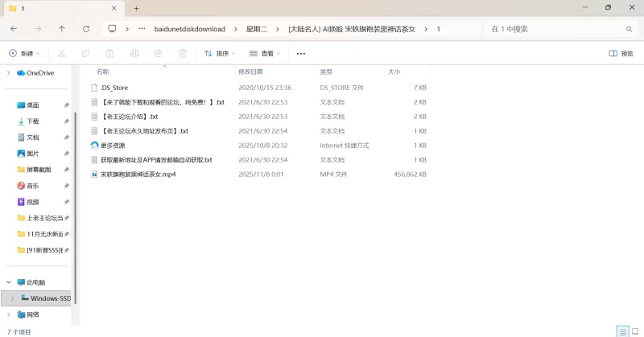Switch to details view in the status bar
This screenshot has width=644, height=337.
coord(621,331)
